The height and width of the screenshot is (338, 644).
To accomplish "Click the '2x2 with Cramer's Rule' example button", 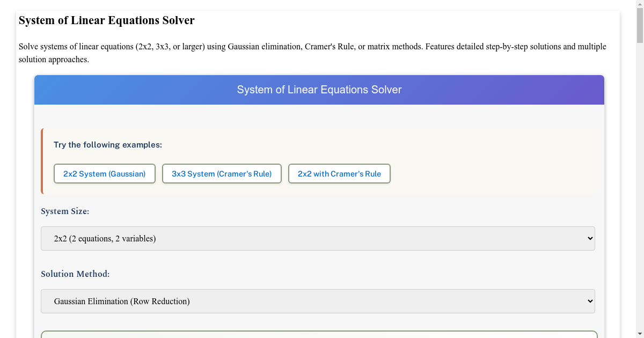I will tap(339, 173).
